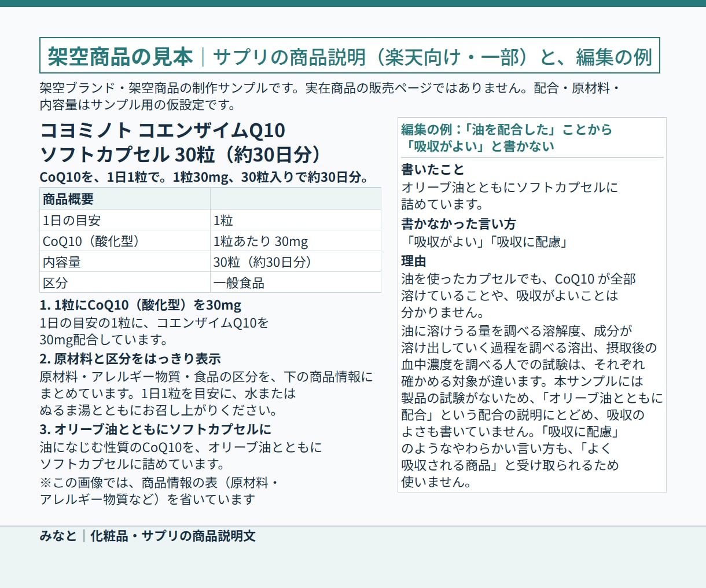Click heading '1. 1粒にCoQ10（酸化型）を30mg'

(141, 305)
